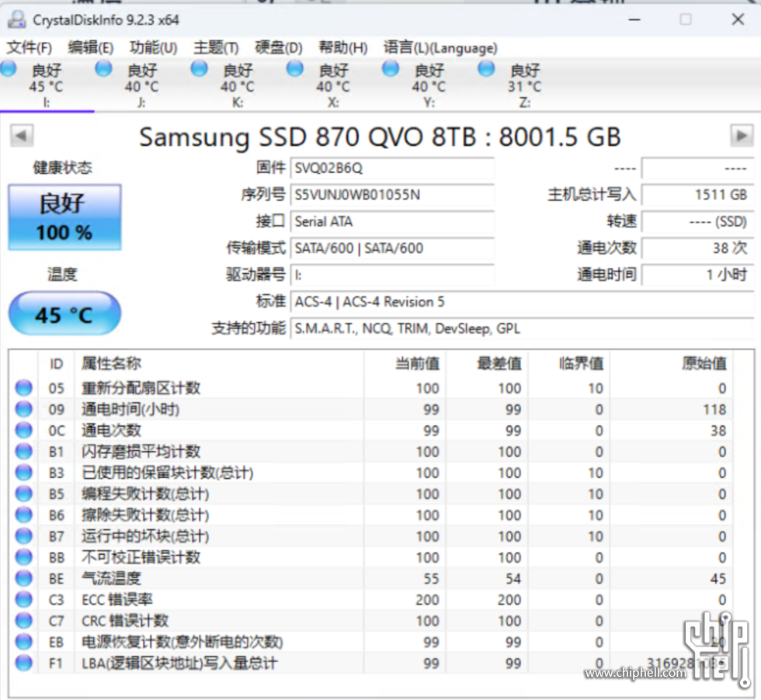
Task: Click the firmware field SVQ02B6Q
Action: coord(392,168)
